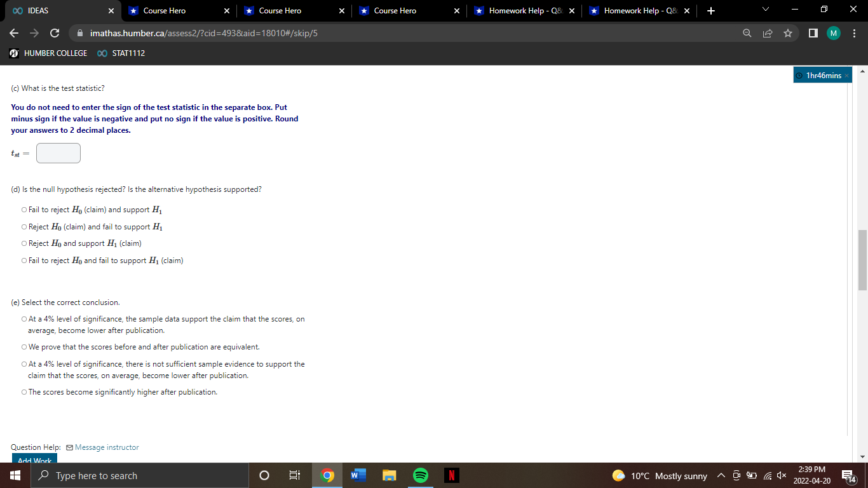
Task: Open Windows Start menu
Action: (x=15, y=475)
